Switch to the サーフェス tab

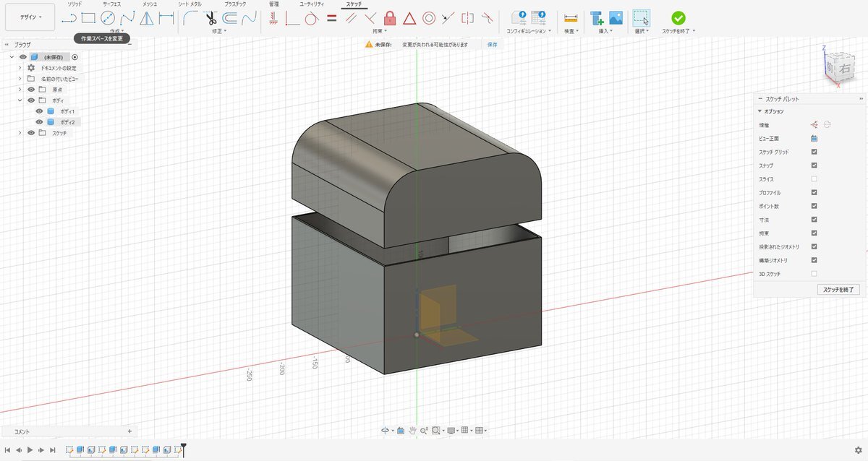111,4
